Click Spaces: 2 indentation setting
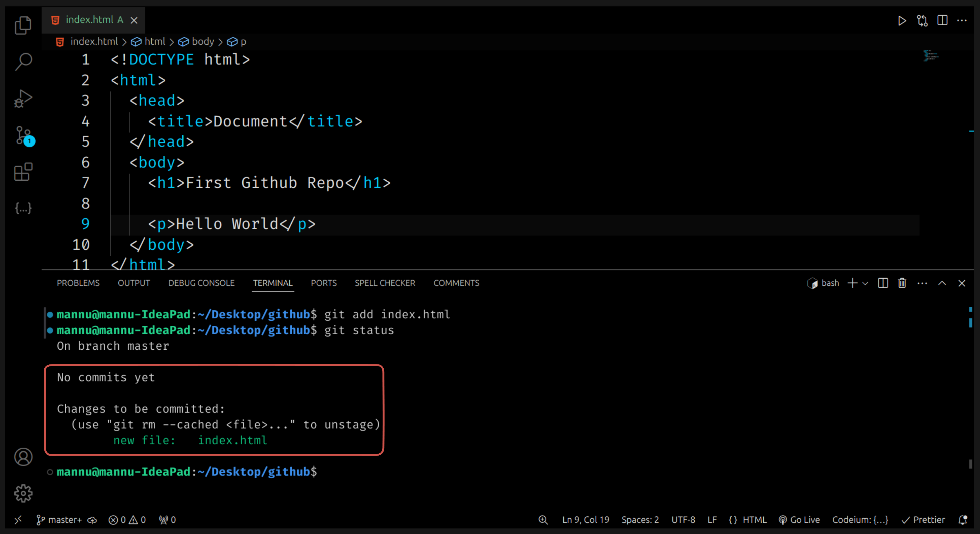 [640, 520]
